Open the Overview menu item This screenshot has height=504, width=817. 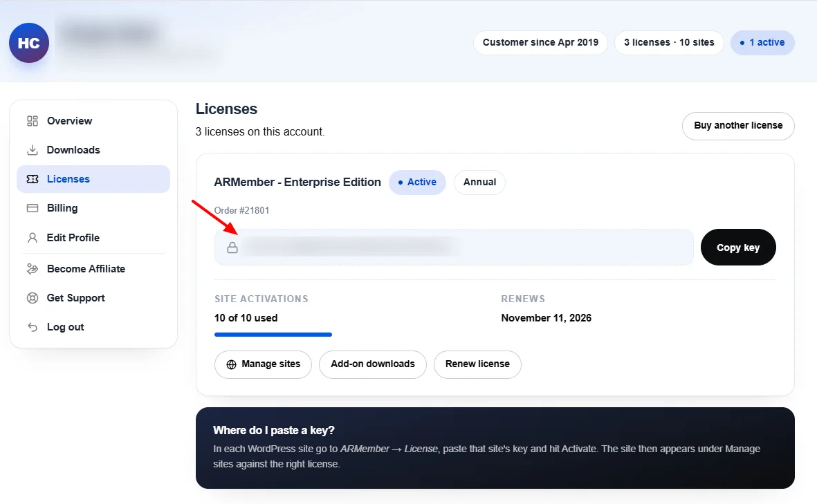coord(93,121)
